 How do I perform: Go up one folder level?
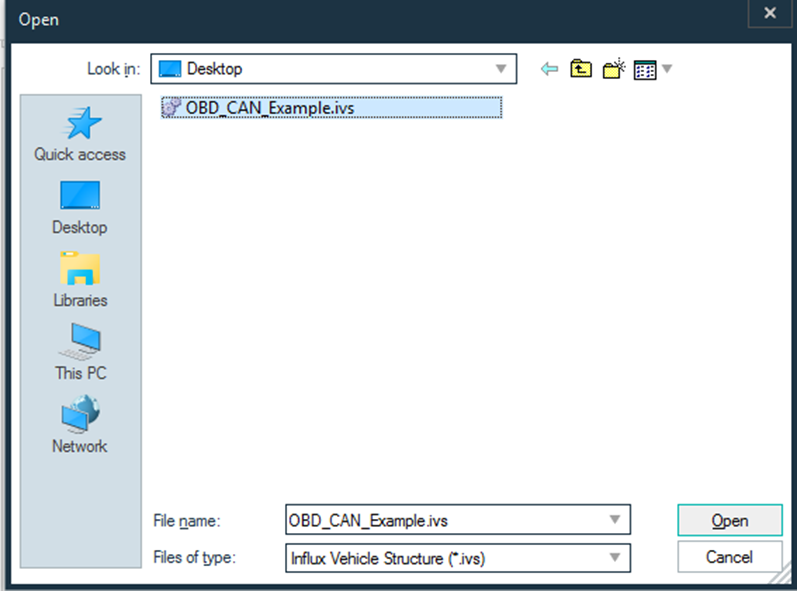coord(580,69)
